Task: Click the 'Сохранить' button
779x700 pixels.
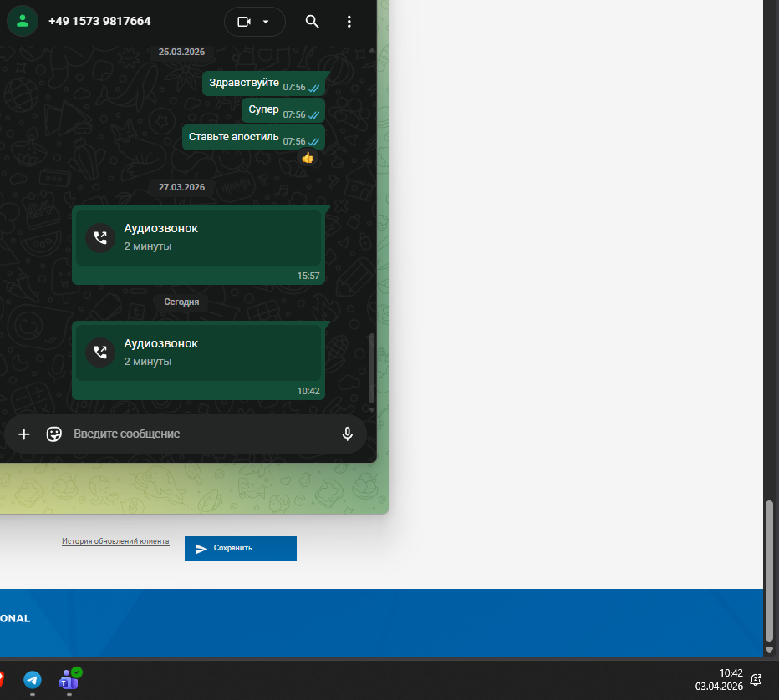Action: pos(241,549)
